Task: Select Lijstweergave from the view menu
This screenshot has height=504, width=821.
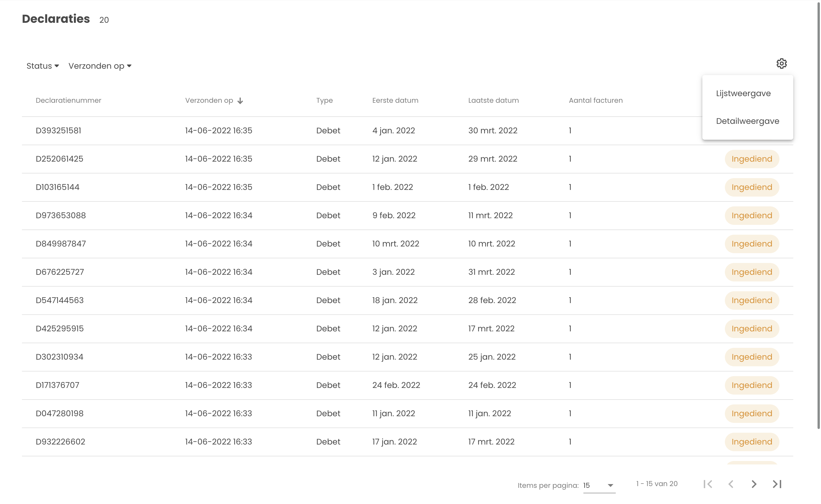Action: coord(743,93)
